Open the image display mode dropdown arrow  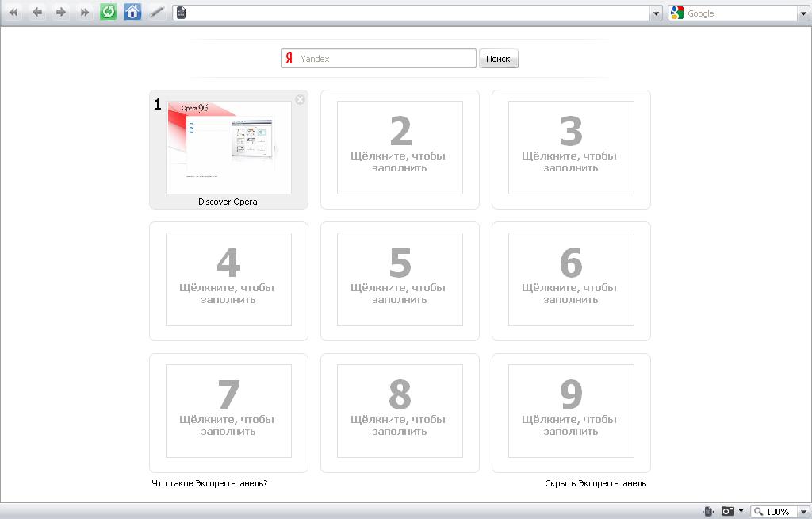(741, 511)
